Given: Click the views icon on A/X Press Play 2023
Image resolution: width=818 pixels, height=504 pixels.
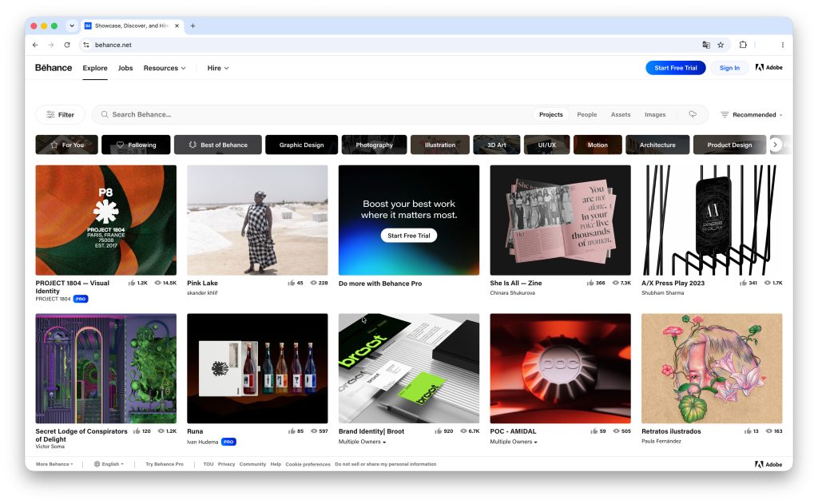Looking at the screenshot, I should pos(768,283).
